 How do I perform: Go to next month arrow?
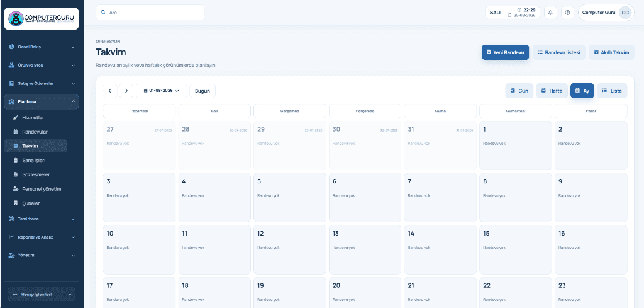click(x=126, y=91)
